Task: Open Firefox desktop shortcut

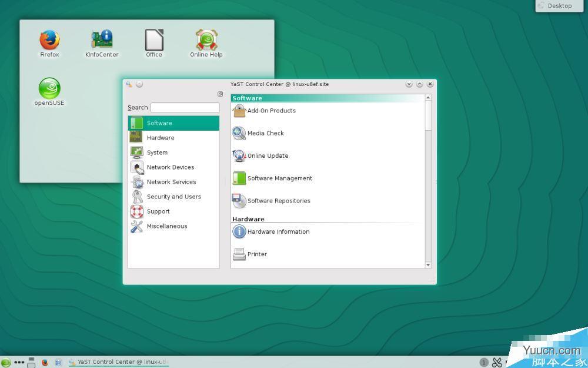Action: click(x=49, y=44)
